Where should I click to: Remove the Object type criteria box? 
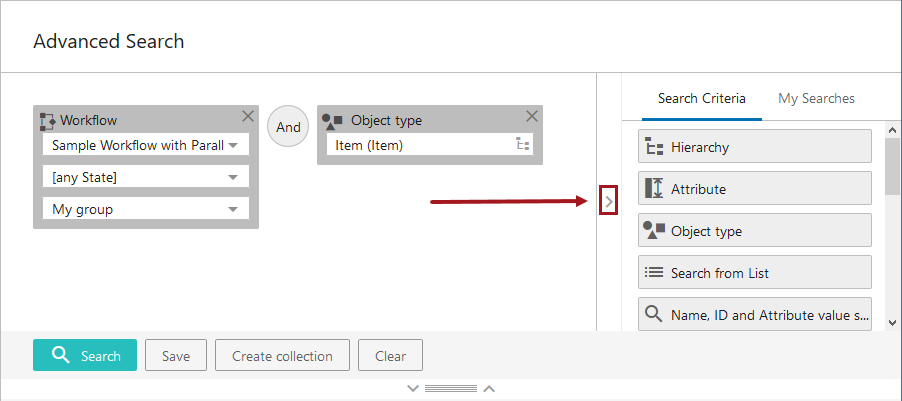[532, 116]
